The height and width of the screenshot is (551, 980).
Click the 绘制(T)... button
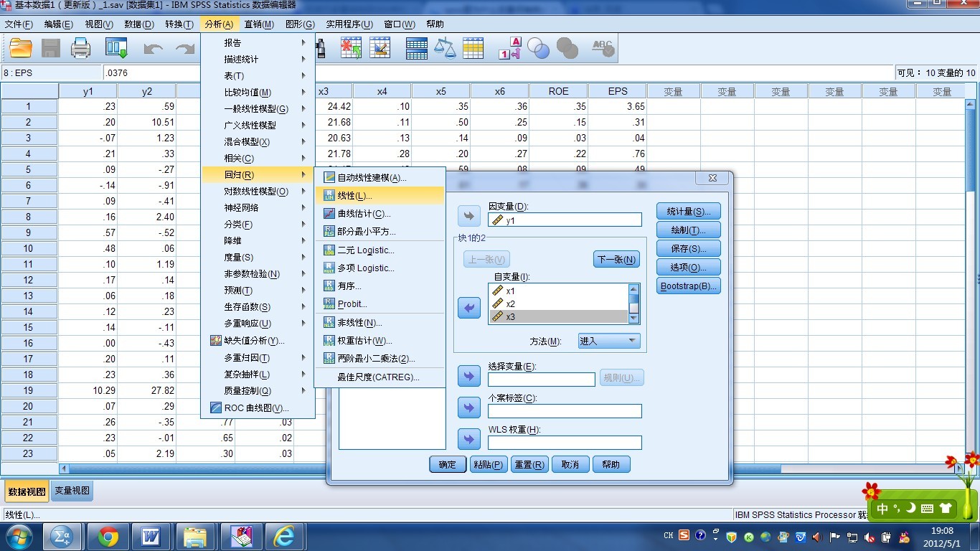click(x=689, y=230)
